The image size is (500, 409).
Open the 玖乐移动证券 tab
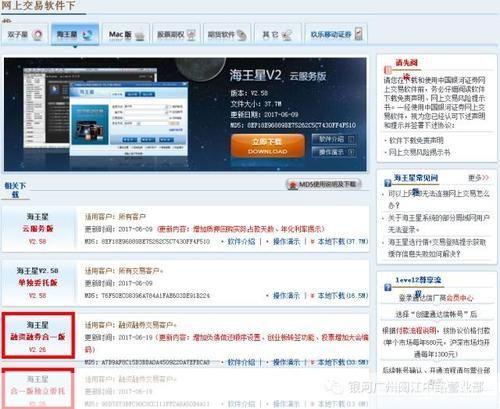coord(336,34)
